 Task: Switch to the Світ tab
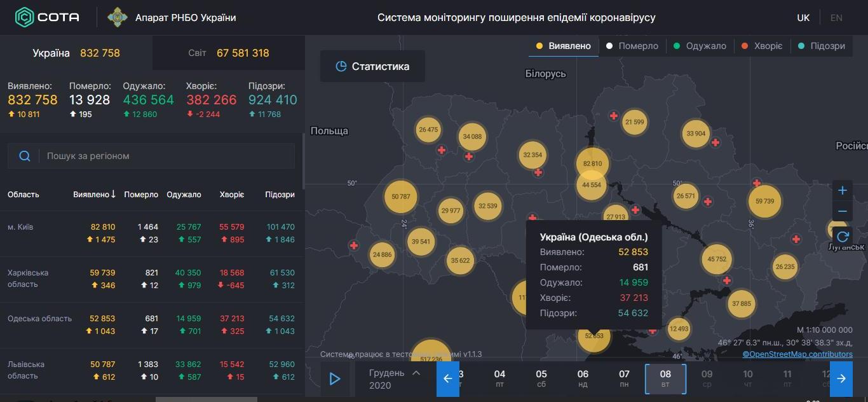[229, 53]
